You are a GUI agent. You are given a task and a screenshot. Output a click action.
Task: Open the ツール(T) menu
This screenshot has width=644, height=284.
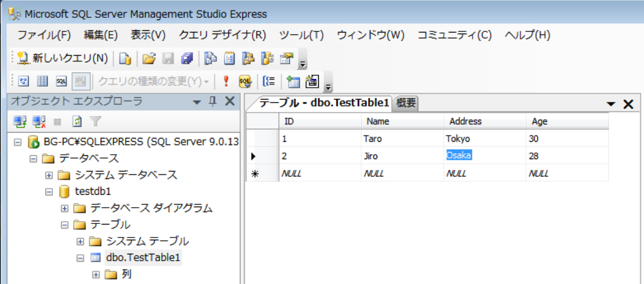coord(301,35)
